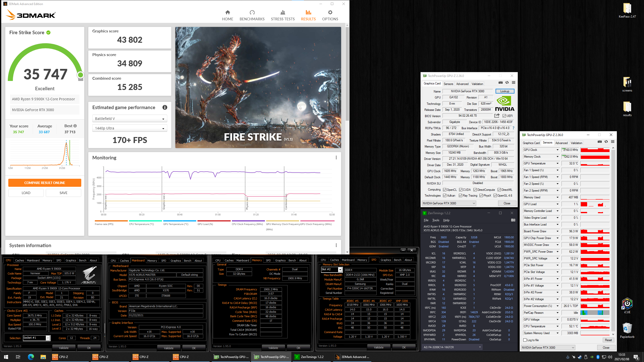This screenshot has width=644, height=362.
Task: Toggle the PhysX checkbox in GPU-Z
Action: pos(481,196)
